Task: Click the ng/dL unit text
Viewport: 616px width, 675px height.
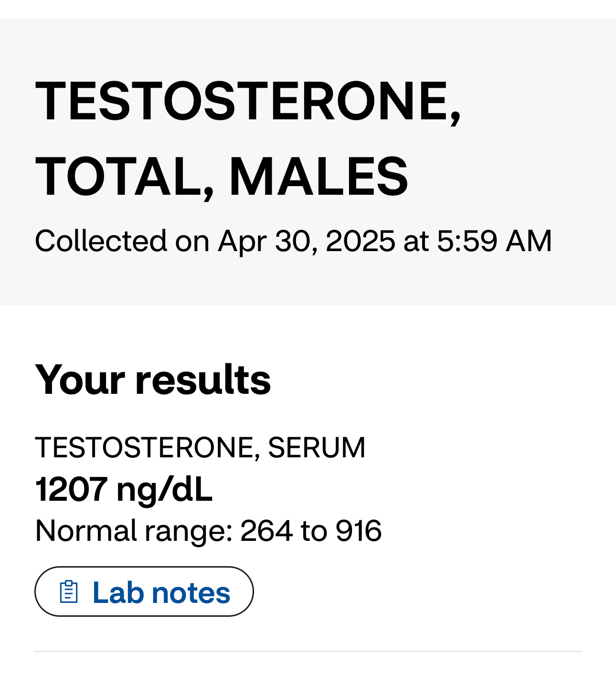Action: coord(164,491)
